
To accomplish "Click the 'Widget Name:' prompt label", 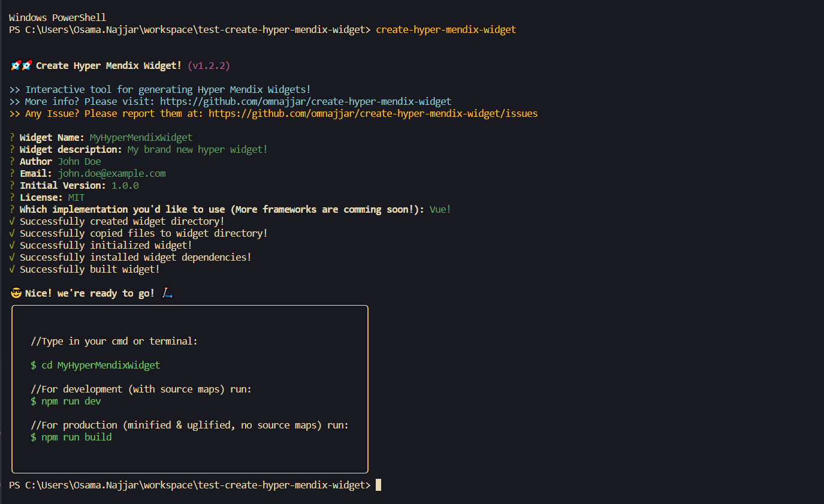I will tap(52, 137).
